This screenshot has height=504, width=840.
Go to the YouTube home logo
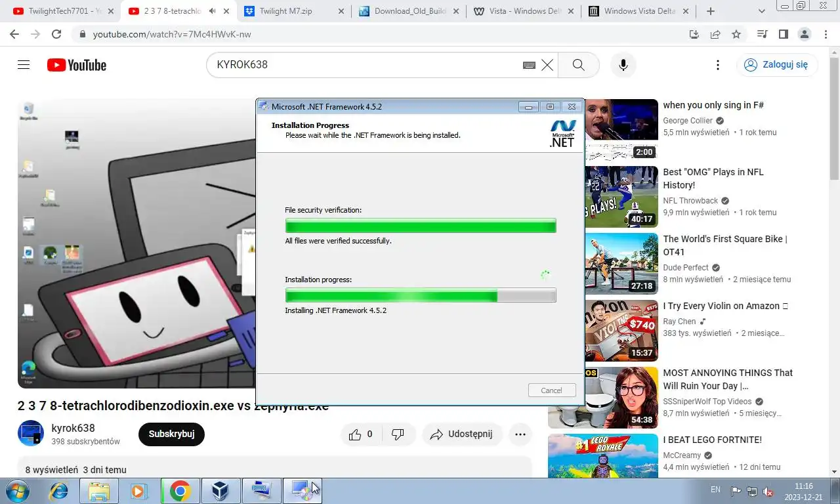click(77, 65)
